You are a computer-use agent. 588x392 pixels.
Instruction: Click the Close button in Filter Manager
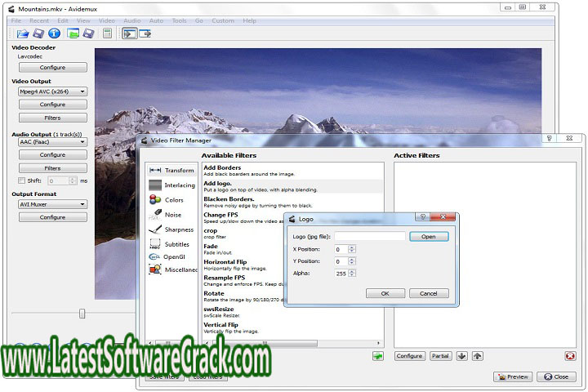[556, 376]
